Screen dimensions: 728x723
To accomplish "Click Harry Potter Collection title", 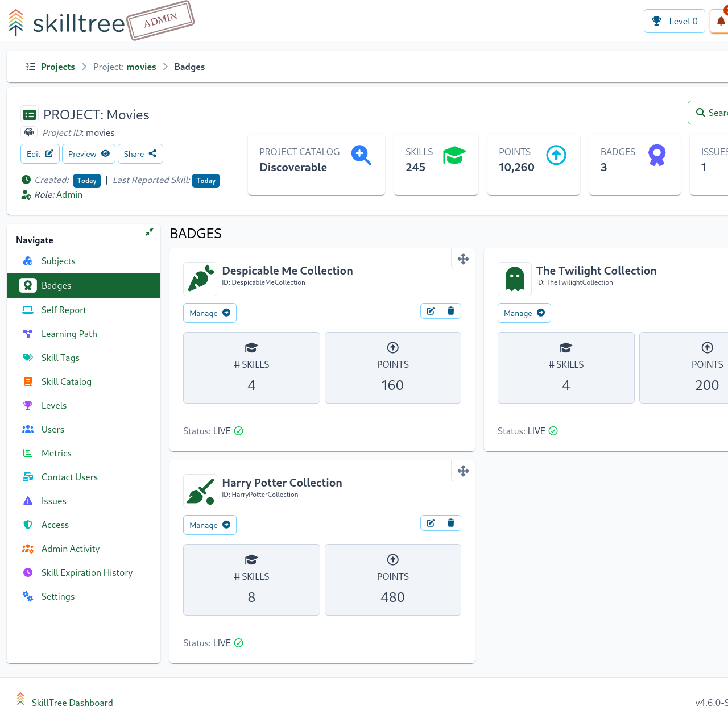I will click(x=282, y=483).
